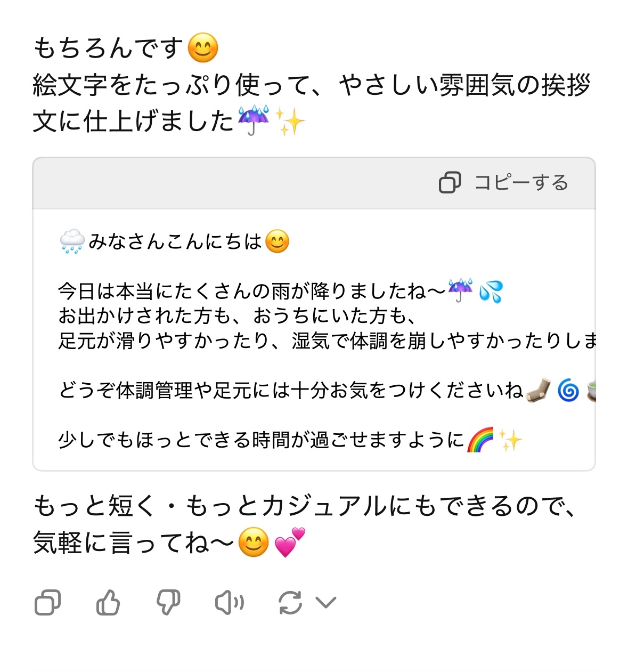Click the みなさんこんにちは greeting line

[175, 242]
